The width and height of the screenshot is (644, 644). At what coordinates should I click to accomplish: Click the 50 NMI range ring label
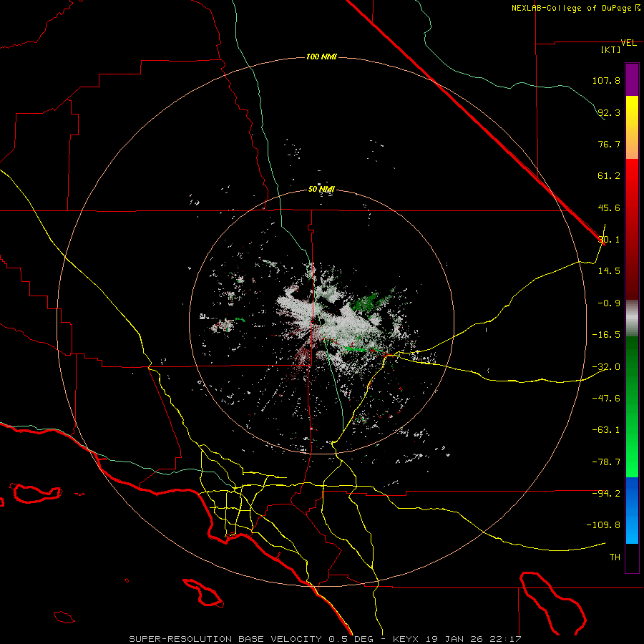pos(321,190)
